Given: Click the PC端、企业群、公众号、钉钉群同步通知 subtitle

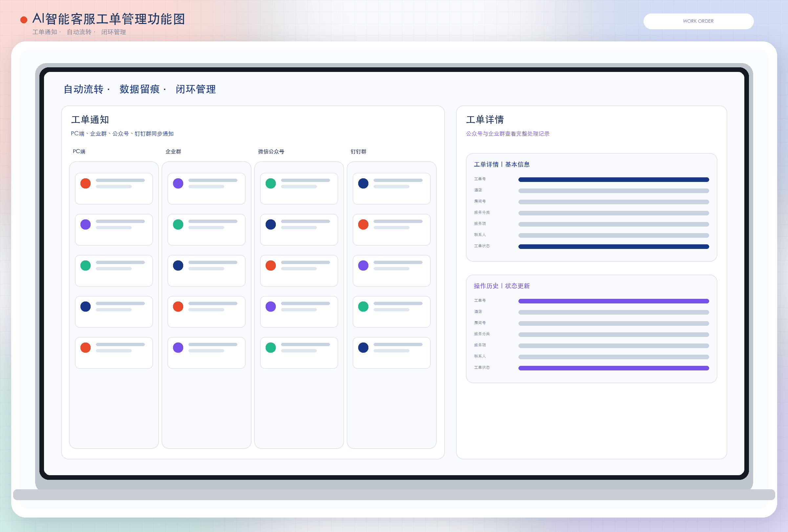Looking at the screenshot, I should (122, 134).
